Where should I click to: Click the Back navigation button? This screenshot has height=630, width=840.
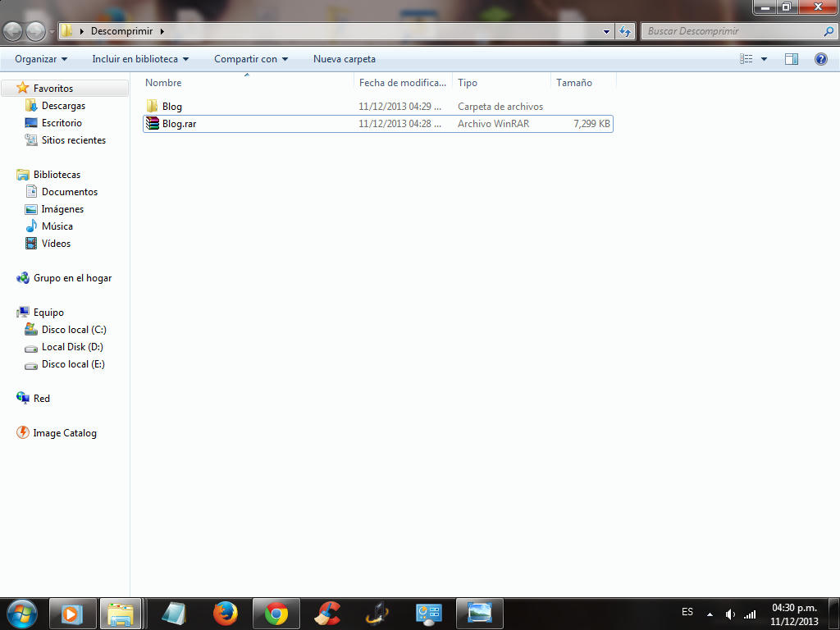[x=14, y=31]
